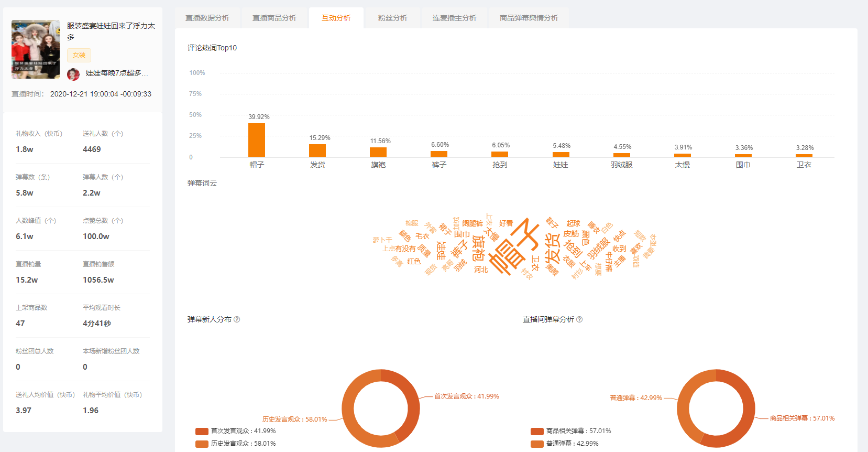
Task: Open the livestream cover thumbnail
Action: click(x=36, y=49)
